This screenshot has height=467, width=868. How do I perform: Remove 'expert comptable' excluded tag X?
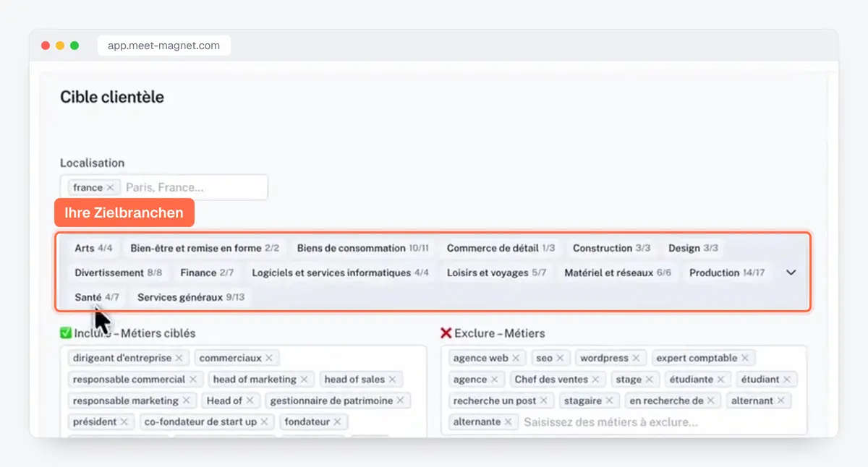(745, 358)
